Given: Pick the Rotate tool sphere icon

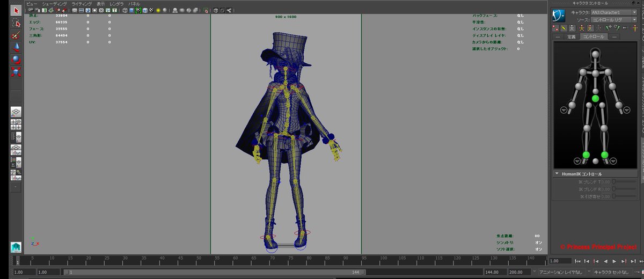Looking at the screenshot, I should point(16,59).
